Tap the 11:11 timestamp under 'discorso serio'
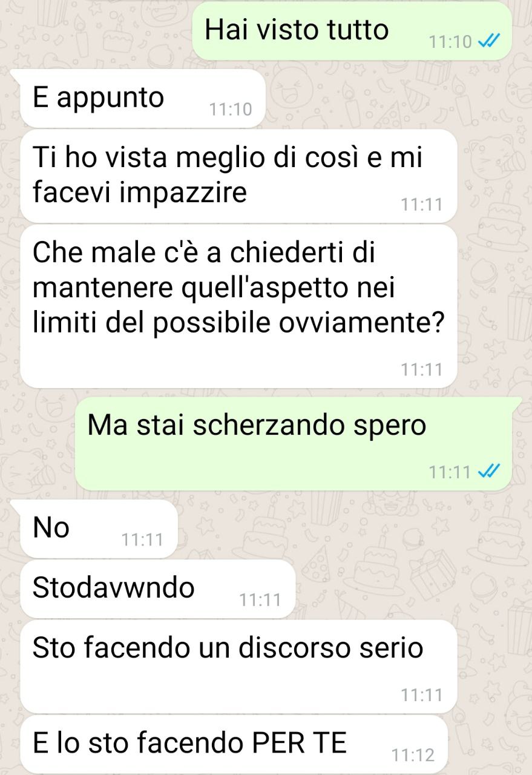Viewport: 532px width, 775px height. [x=422, y=695]
